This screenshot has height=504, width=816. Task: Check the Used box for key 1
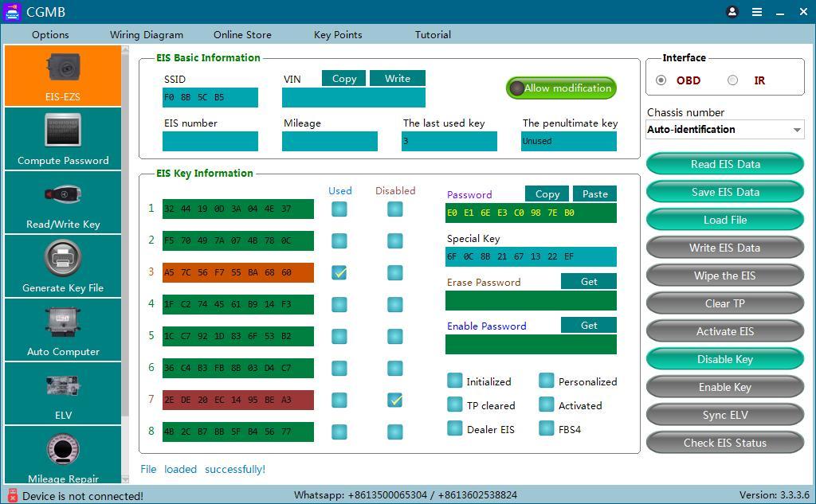[339, 209]
